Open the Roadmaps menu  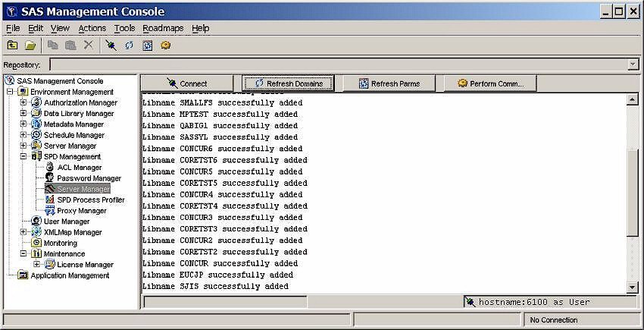point(163,28)
